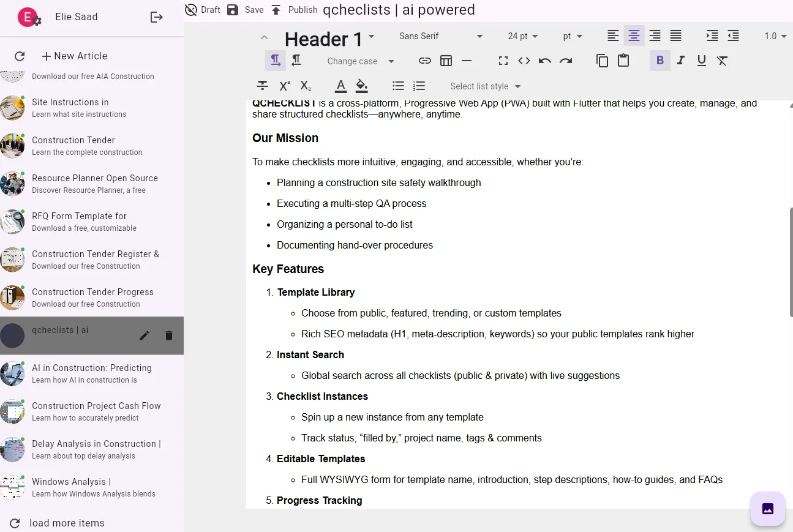This screenshot has height=532, width=793.
Task: Switch to the Draft status
Action: [x=201, y=9]
